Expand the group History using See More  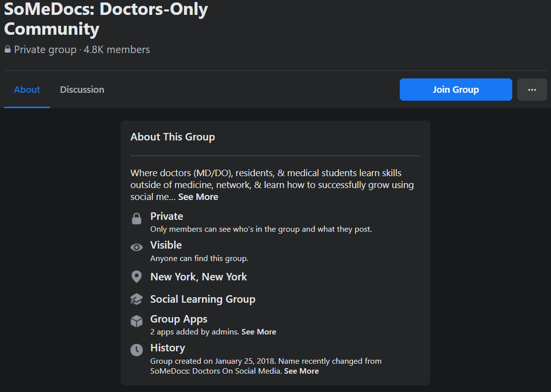(x=301, y=371)
